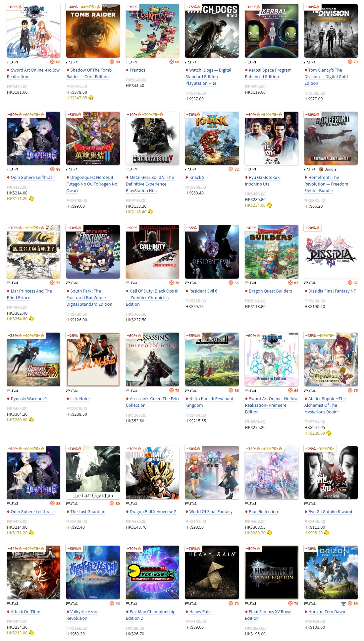Image resolution: width=364 pixels, height=641 pixels.
Task: Open The Last Guardian title link
Action: [88, 512]
